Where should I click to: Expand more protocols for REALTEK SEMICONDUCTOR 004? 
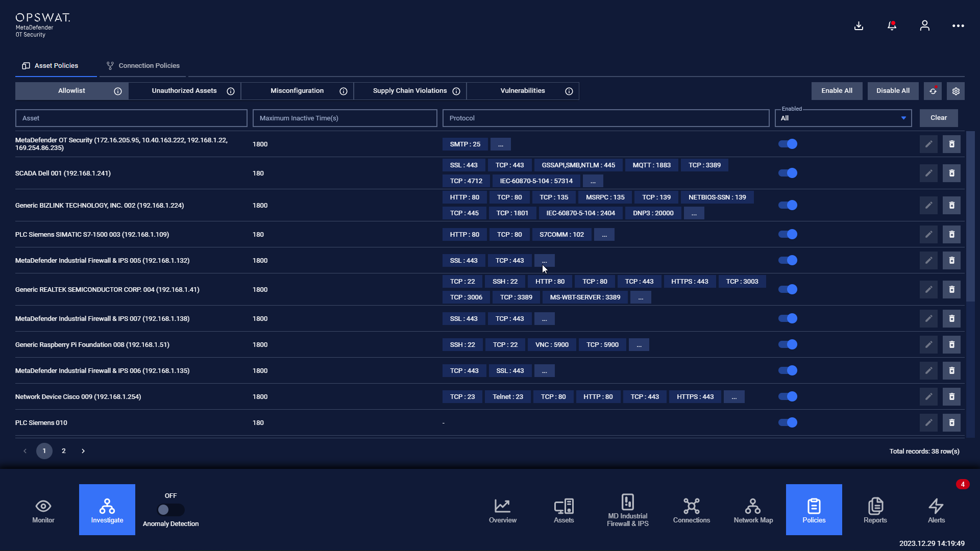(641, 297)
